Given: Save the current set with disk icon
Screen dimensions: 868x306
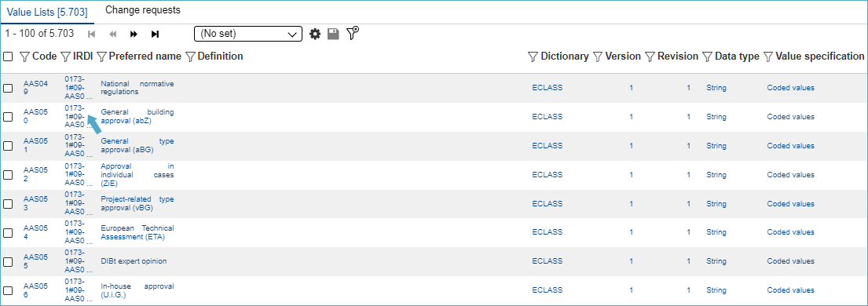Looking at the screenshot, I should (333, 35).
